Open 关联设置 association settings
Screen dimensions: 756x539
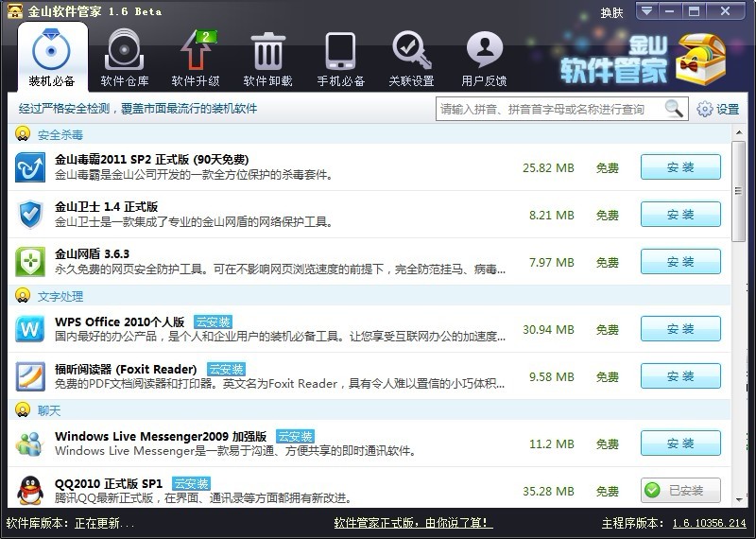pyautogui.click(x=411, y=59)
